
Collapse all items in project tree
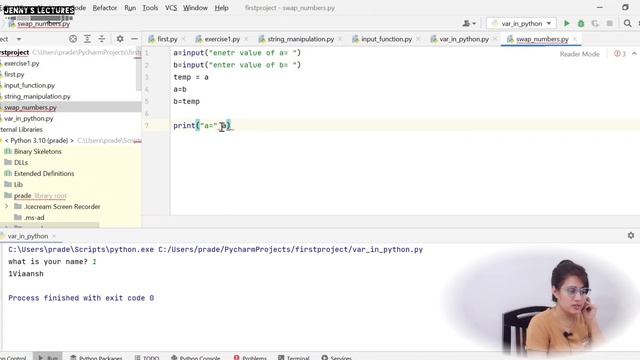(x=102, y=39)
